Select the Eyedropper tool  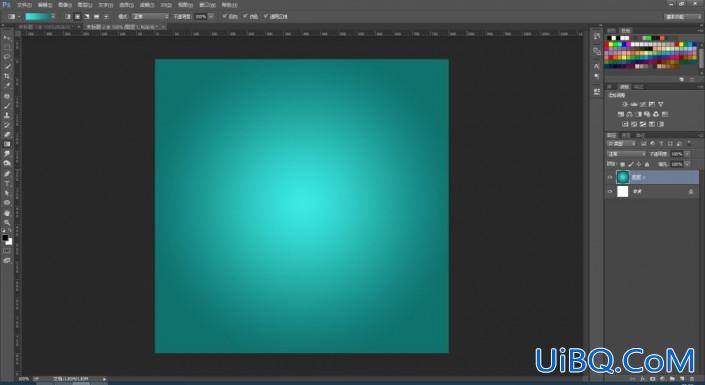(x=7, y=85)
